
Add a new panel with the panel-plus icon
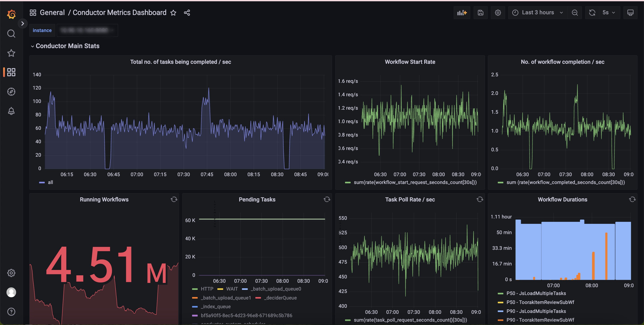[462, 13]
